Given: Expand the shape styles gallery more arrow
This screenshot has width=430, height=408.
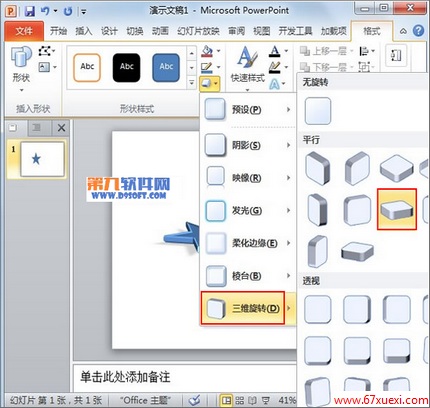Looking at the screenshot, I should pyautogui.click(x=192, y=82).
